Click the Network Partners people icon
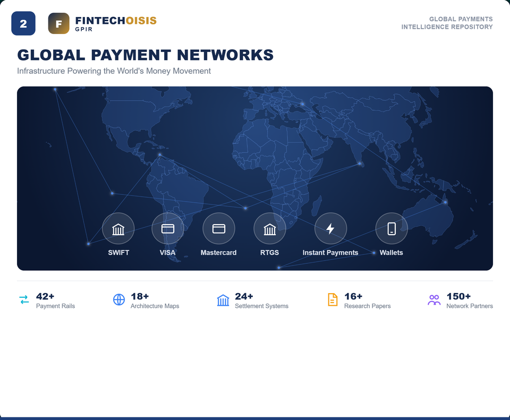The width and height of the screenshot is (510, 420). tap(434, 299)
